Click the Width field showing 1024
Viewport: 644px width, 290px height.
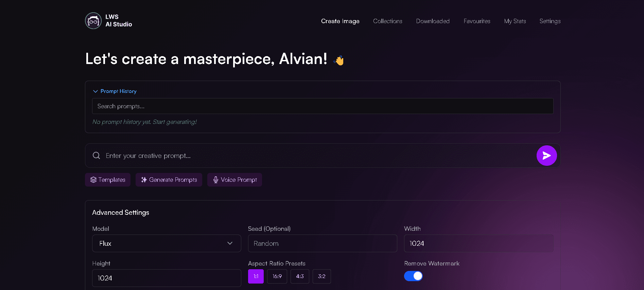pos(479,243)
